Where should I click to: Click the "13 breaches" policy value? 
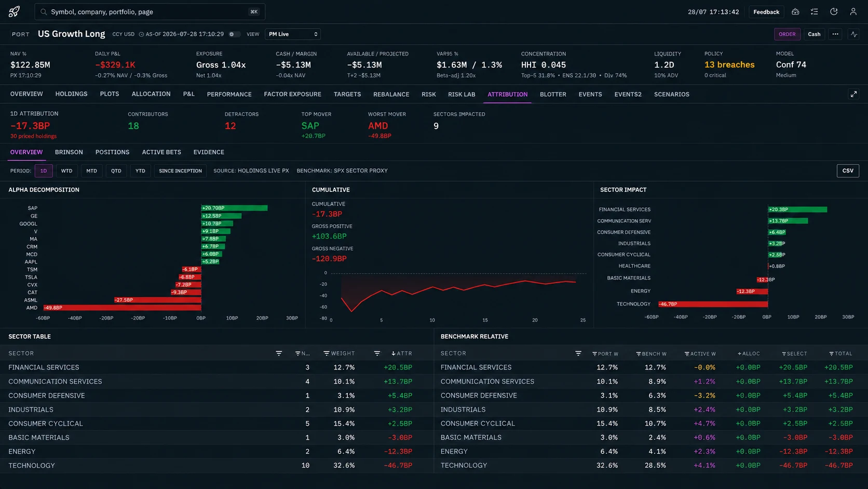[729, 65]
